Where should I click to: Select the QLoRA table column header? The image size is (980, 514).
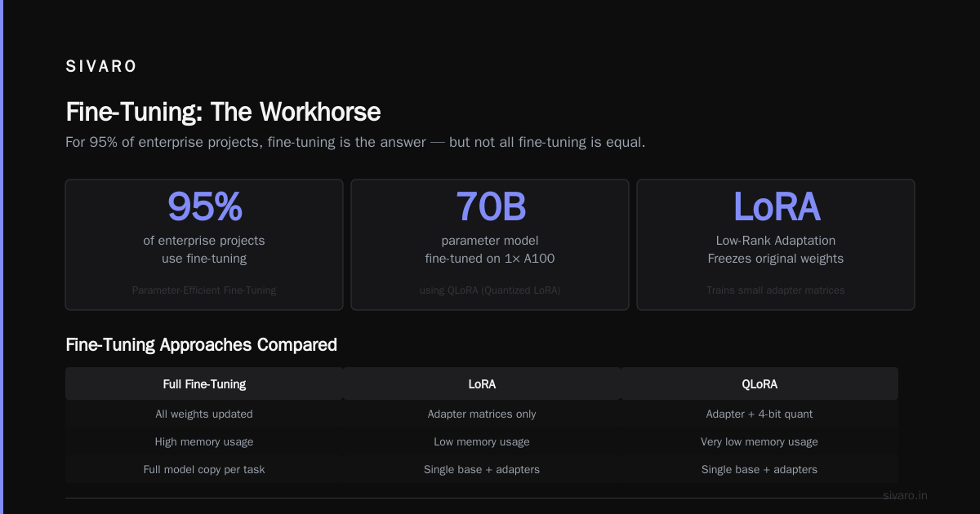(x=759, y=383)
